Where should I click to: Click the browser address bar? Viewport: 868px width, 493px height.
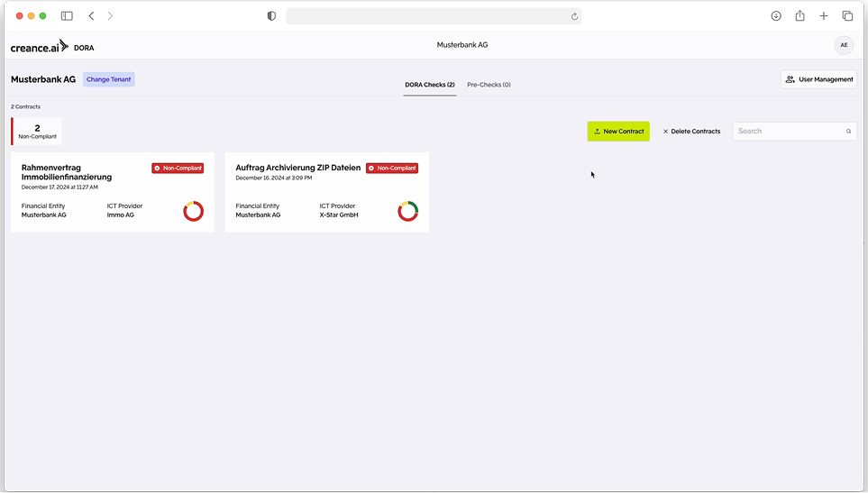(434, 16)
